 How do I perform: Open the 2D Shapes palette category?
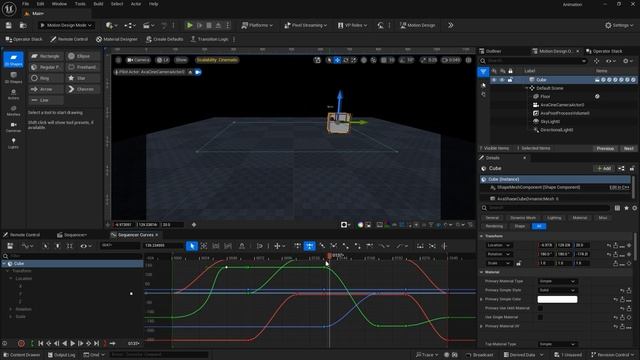13,60
